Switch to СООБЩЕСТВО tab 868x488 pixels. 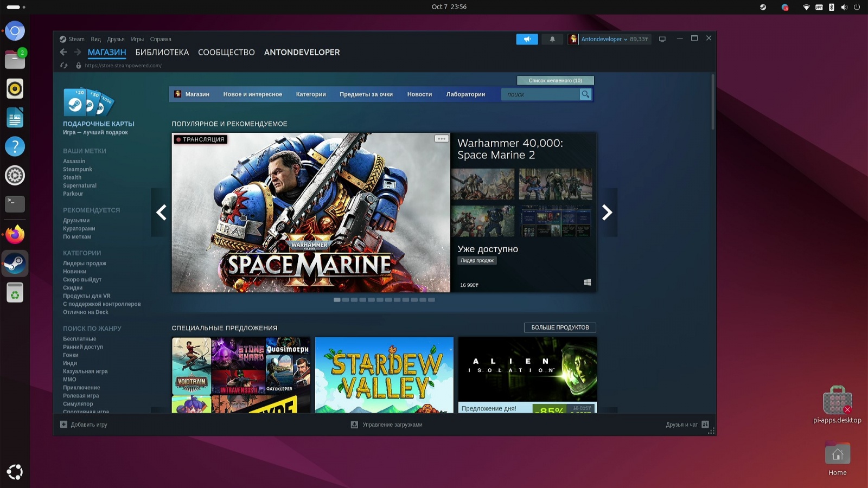226,52
